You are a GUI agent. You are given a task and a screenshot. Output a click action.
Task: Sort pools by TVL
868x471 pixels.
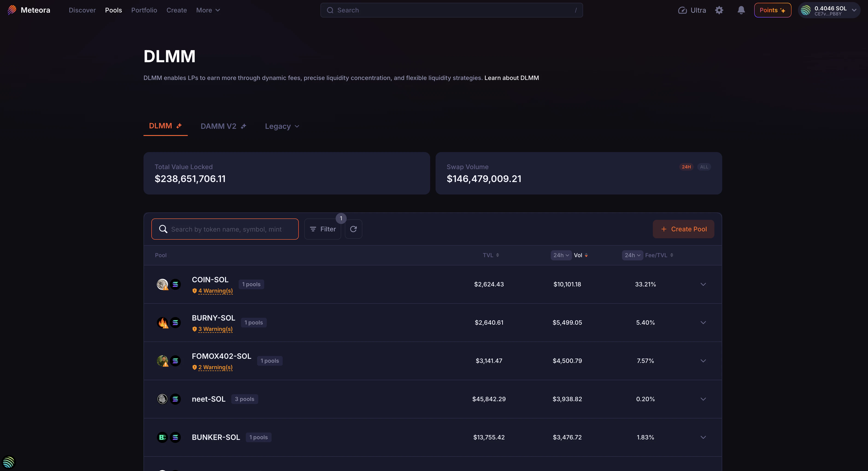[x=491, y=255]
